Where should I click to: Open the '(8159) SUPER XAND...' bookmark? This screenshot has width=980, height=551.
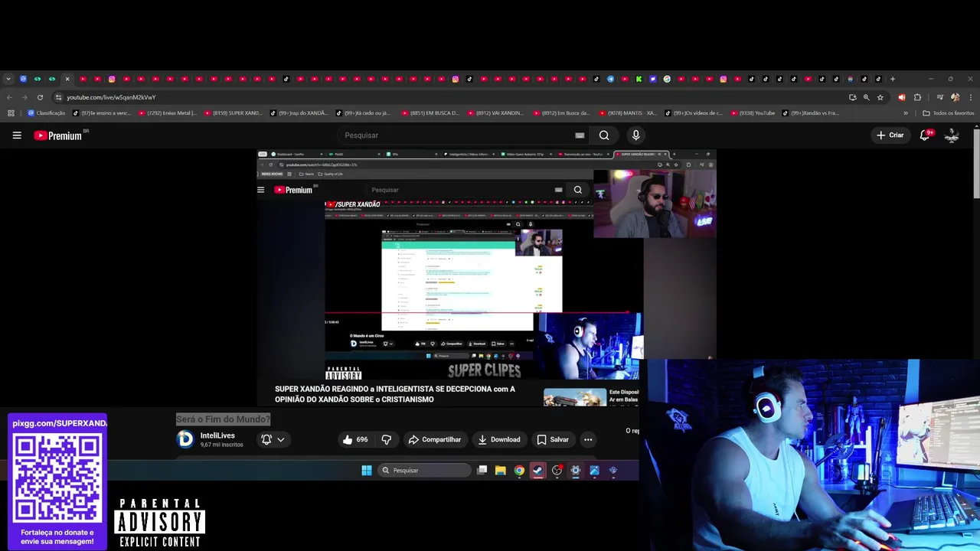(233, 113)
